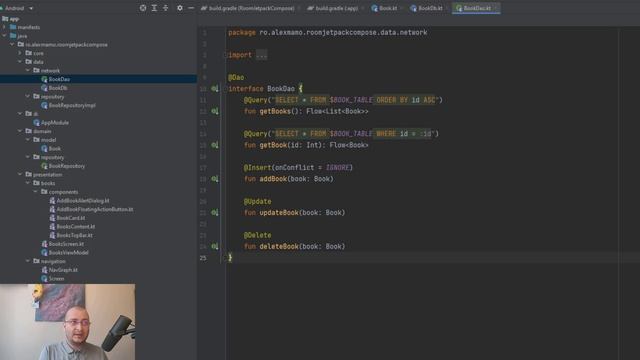Image resolution: width=640 pixels, height=360 pixels.
Task: Click the gutter icon beside getBook(id: Int)
Action: 215,145
